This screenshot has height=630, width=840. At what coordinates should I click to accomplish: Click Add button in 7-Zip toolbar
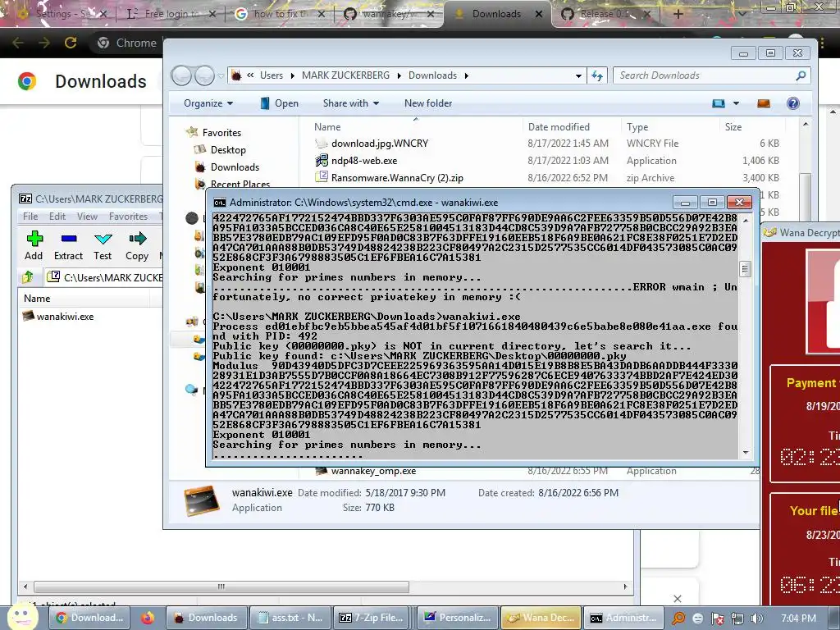[x=34, y=244]
